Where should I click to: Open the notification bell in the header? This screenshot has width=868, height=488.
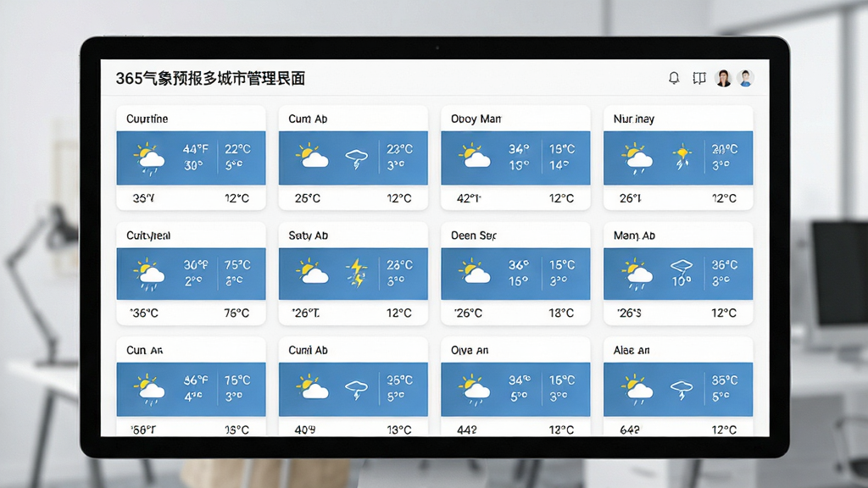click(674, 78)
